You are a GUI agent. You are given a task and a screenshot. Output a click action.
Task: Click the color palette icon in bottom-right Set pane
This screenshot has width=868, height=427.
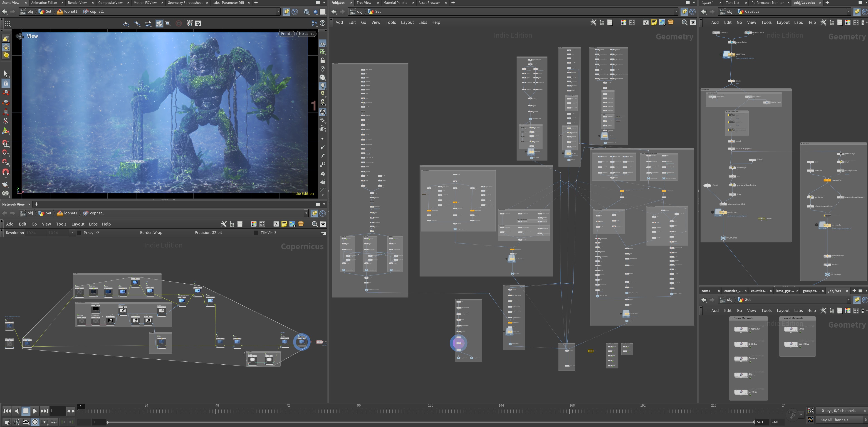(848, 310)
